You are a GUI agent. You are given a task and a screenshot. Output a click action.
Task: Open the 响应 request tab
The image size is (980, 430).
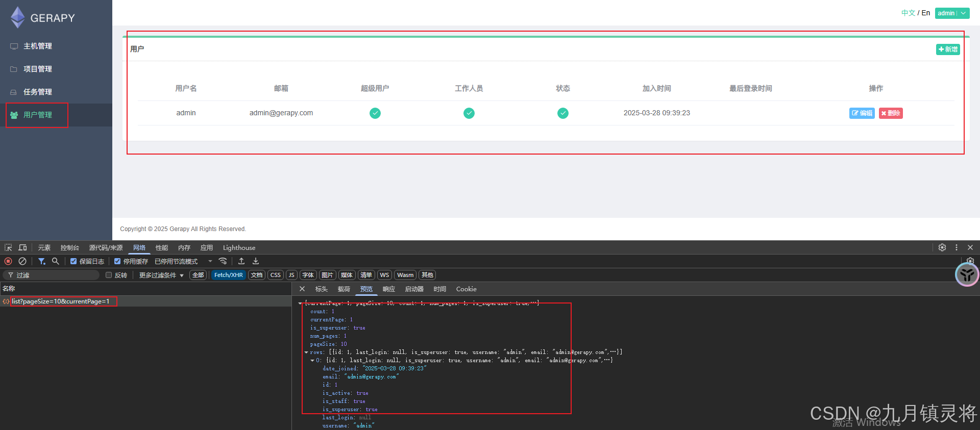click(389, 289)
